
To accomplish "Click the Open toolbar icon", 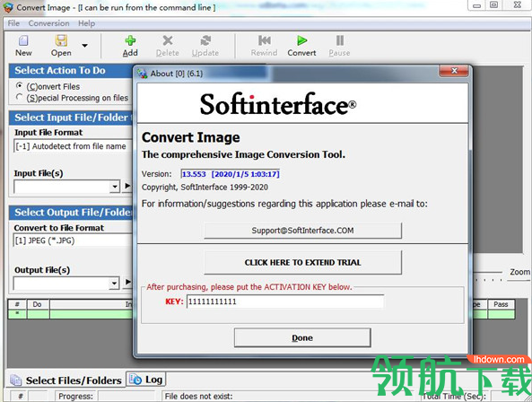I will [x=61, y=40].
